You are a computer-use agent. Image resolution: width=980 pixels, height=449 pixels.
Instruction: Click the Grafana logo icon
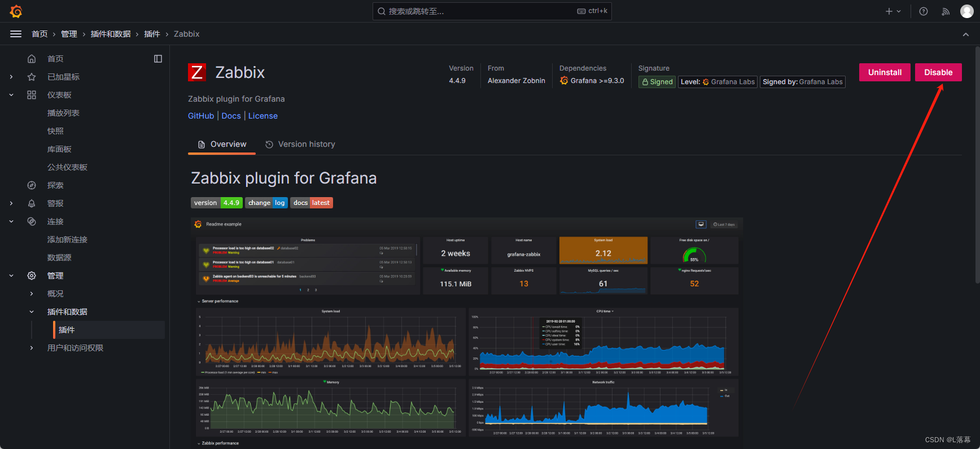16,11
